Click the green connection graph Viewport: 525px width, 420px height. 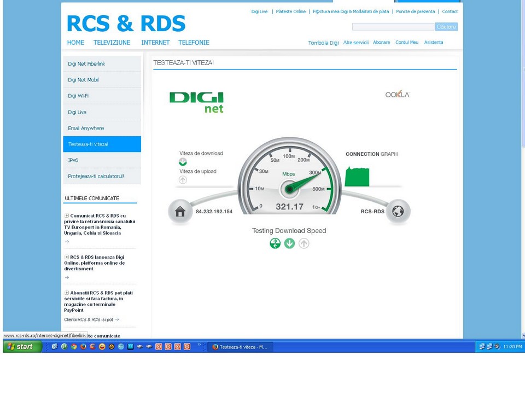(x=357, y=177)
